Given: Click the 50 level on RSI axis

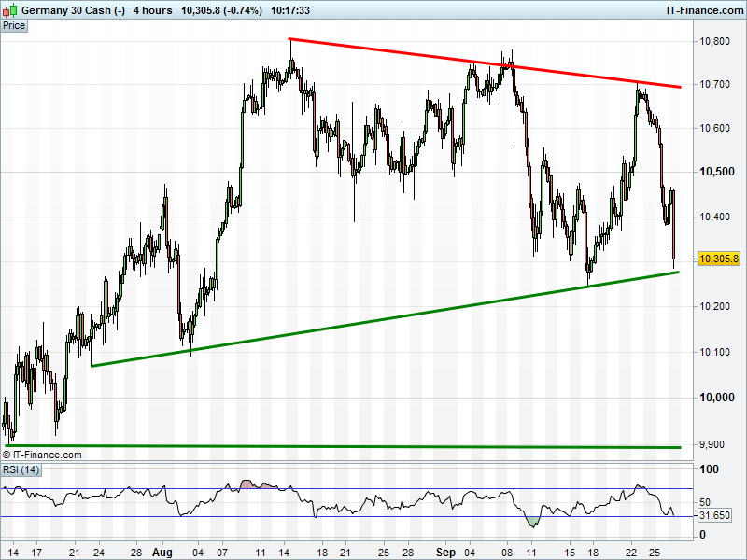Looking at the screenshot, I should coord(705,502).
